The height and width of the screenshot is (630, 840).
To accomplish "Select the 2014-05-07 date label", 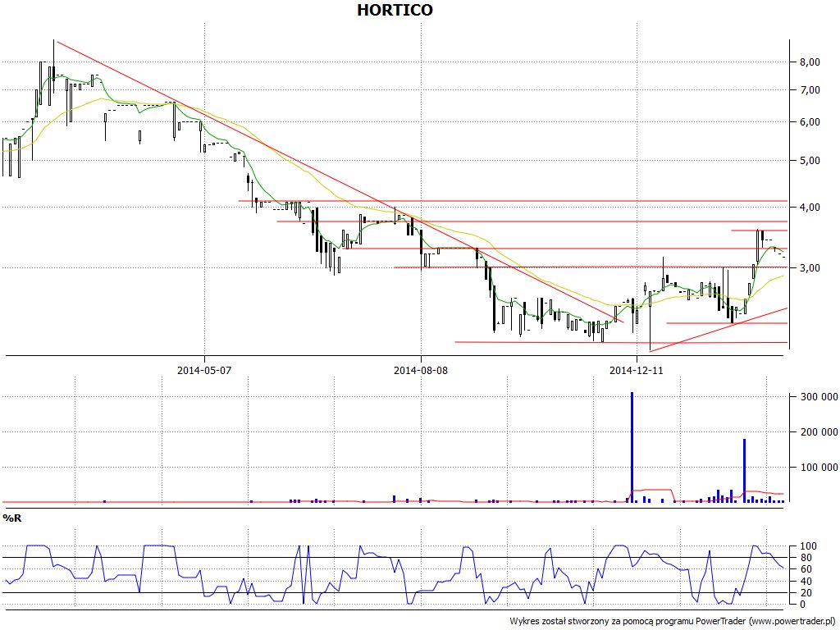I will tap(204, 370).
